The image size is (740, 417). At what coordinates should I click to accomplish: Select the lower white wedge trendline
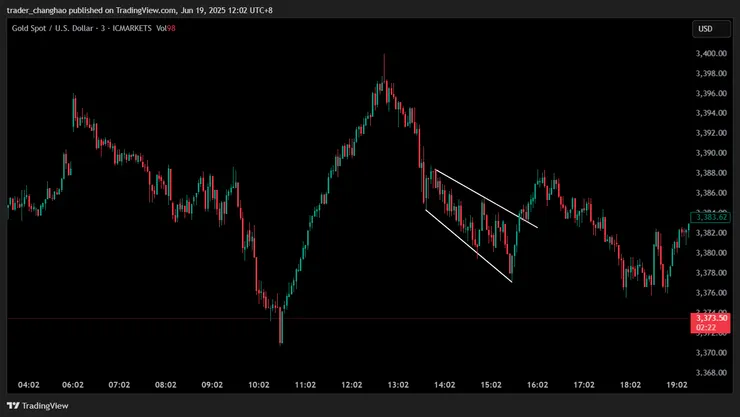[469, 246]
